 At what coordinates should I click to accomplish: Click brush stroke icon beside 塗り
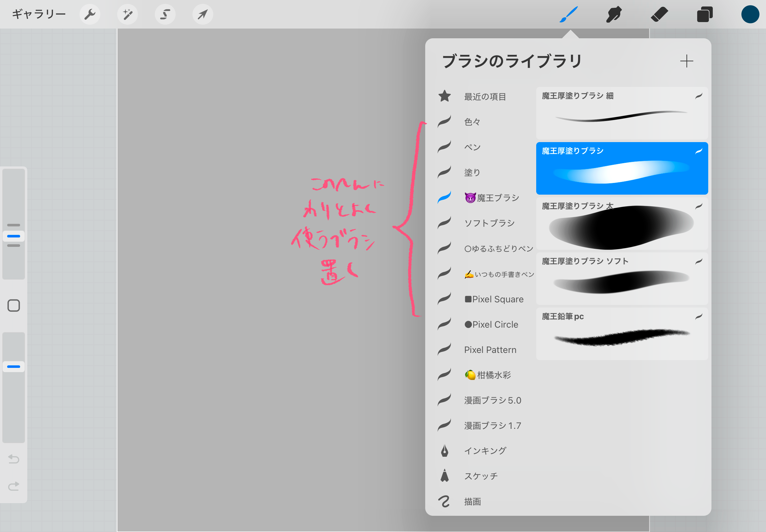[x=444, y=172]
